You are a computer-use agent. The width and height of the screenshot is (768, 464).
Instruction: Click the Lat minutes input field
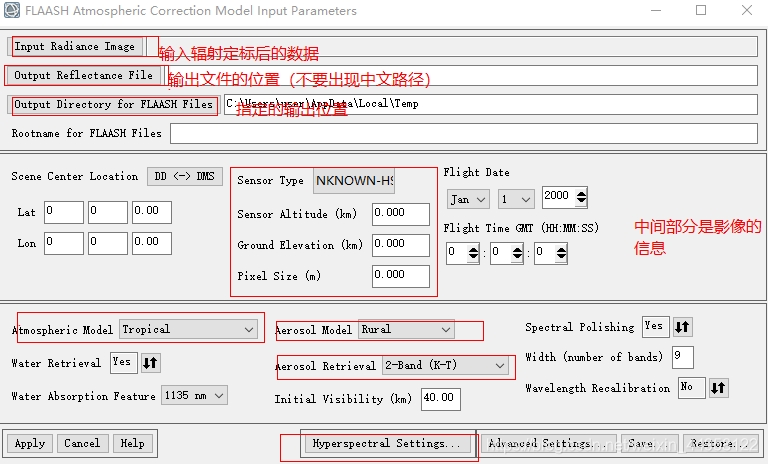coord(108,212)
